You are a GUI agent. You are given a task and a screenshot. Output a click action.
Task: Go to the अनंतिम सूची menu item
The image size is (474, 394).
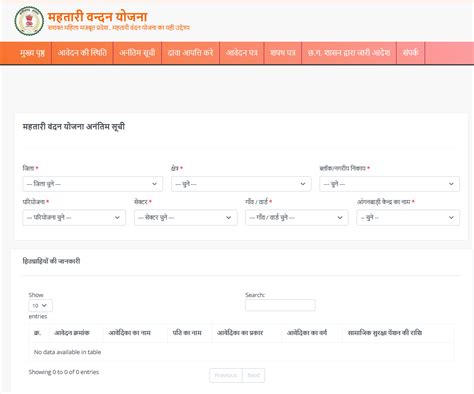[137, 53]
